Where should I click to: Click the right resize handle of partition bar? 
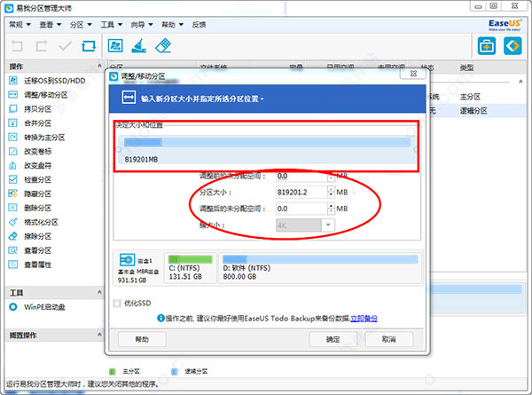(415, 149)
